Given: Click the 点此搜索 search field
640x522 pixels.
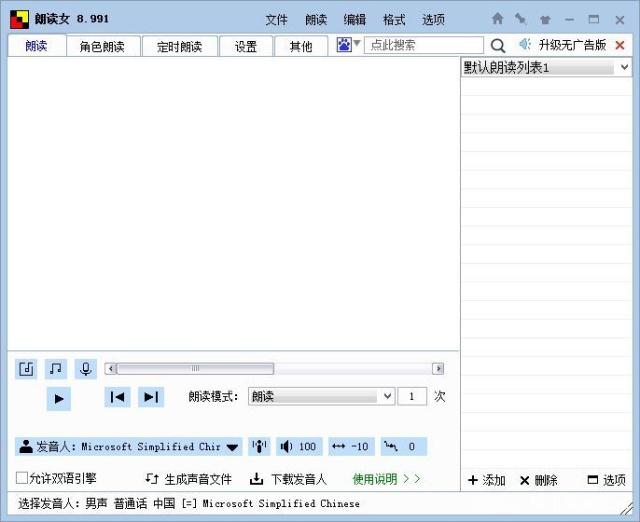Looking at the screenshot, I should (x=424, y=45).
